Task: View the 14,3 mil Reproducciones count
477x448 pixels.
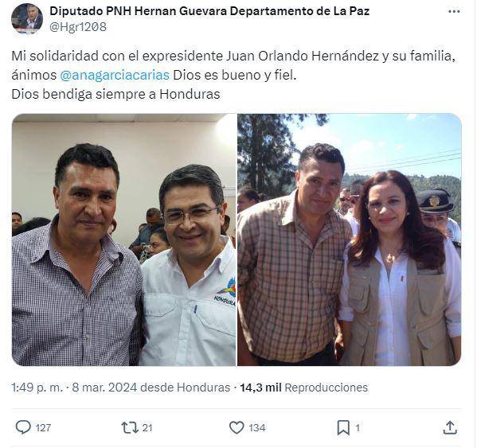Action: point(303,388)
